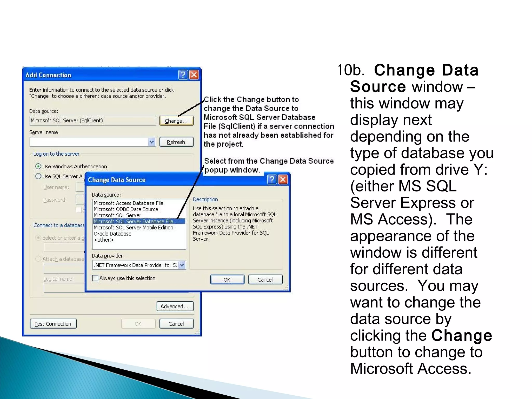Click the Change Data Source help question mark icon
The width and height of the screenshot is (532, 399).
pos(272,179)
